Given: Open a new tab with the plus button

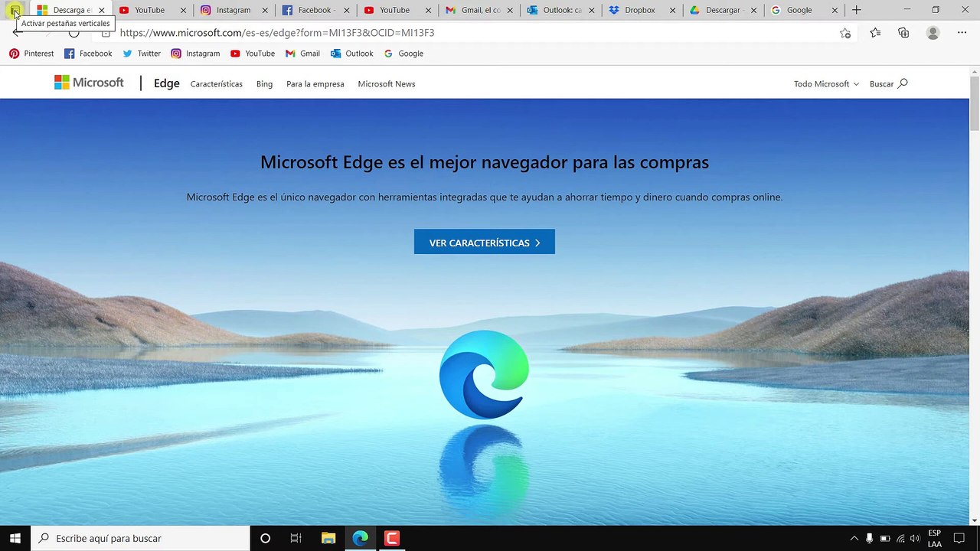Looking at the screenshot, I should coord(857,10).
